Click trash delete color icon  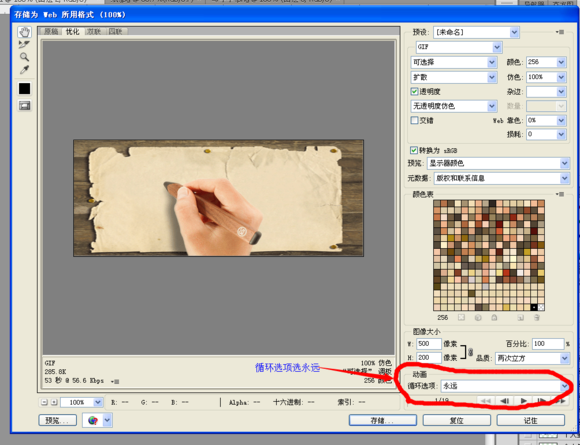537,317
